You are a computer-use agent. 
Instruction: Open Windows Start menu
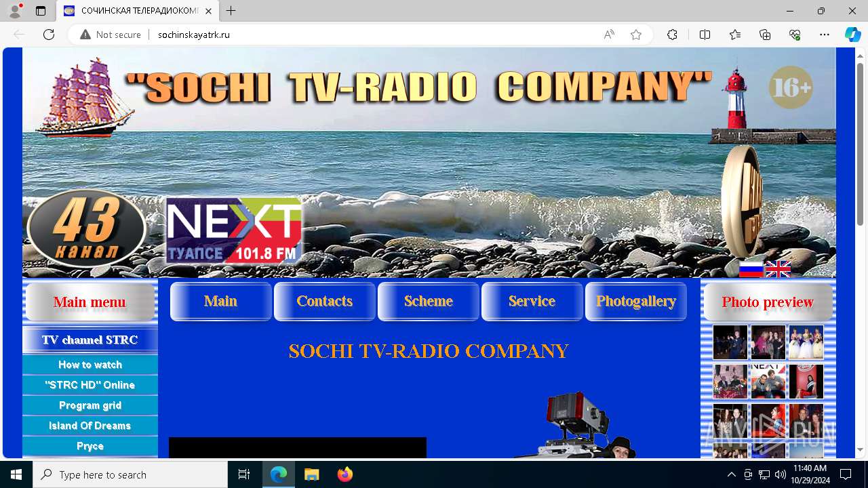click(x=16, y=474)
